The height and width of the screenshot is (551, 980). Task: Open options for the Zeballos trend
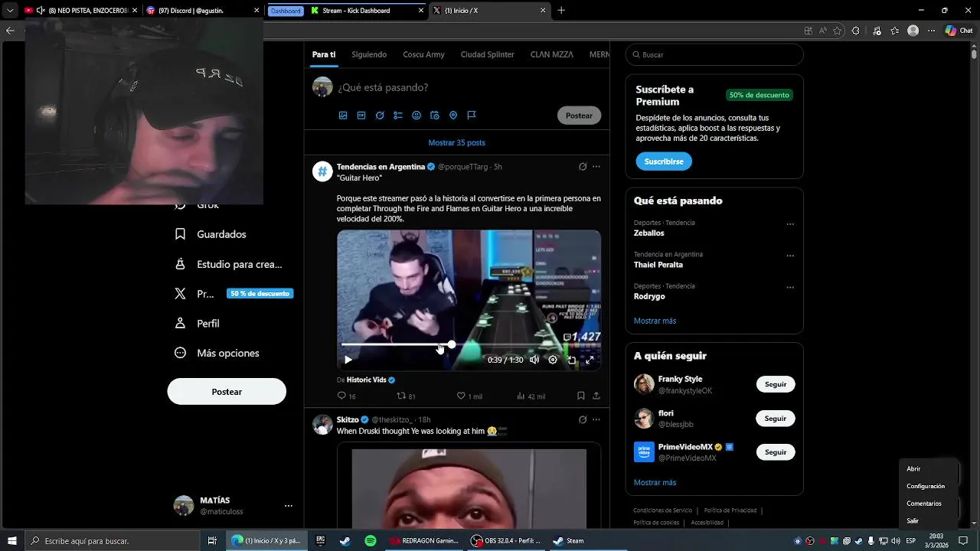tap(790, 224)
